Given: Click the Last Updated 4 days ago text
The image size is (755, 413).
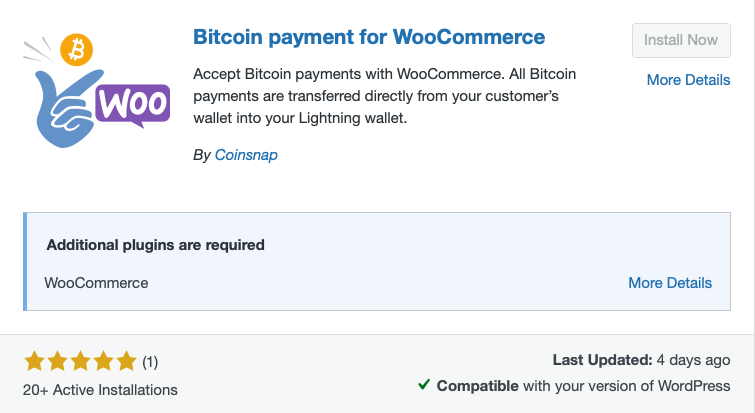Looking at the screenshot, I should 641,359.
